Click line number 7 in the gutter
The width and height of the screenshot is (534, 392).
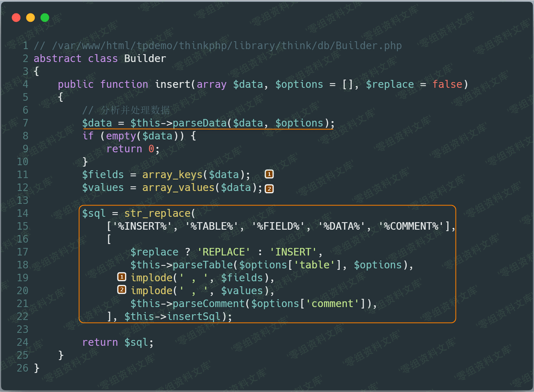coord(25,123)
